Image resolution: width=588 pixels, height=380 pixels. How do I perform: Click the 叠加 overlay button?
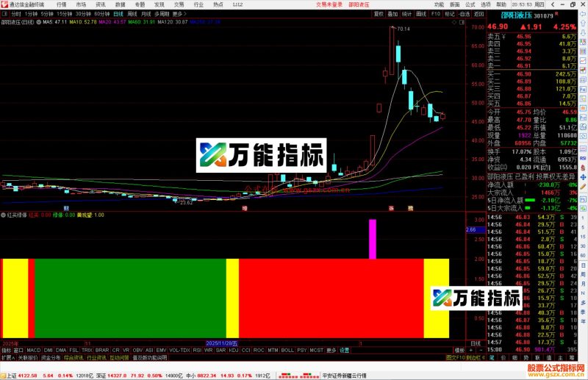(392, 14)
